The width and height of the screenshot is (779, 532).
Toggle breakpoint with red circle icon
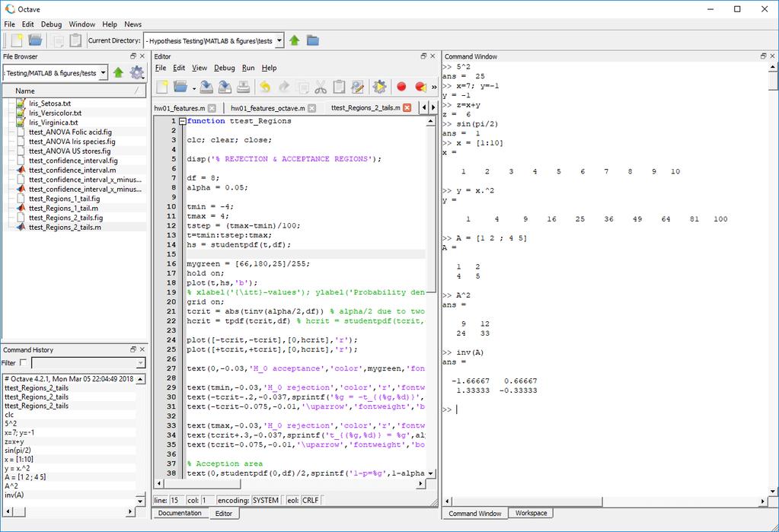coord(401,87)
